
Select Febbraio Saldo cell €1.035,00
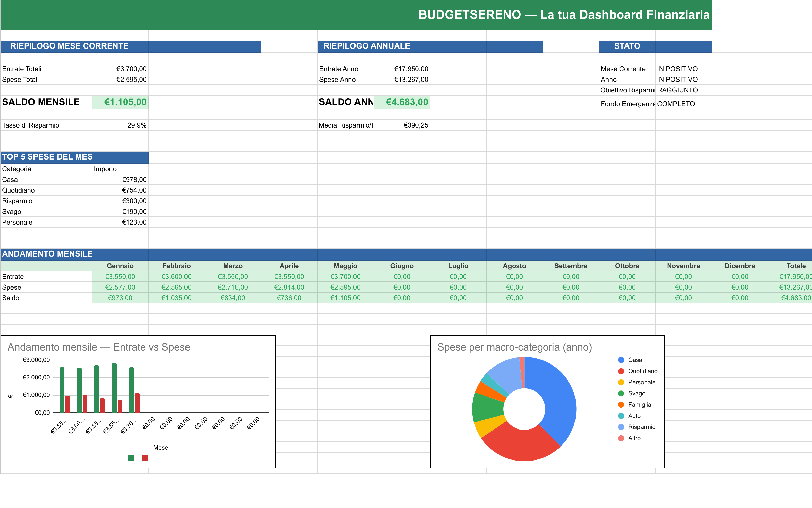177,298
